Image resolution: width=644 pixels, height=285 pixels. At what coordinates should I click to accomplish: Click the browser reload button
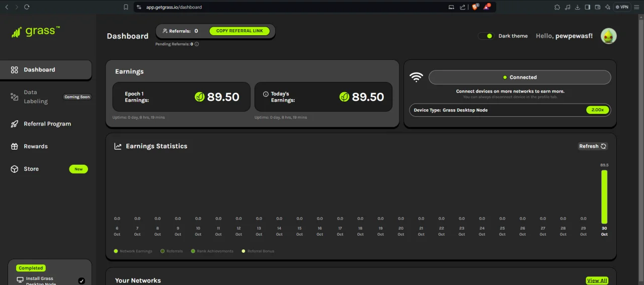(27, 7)
